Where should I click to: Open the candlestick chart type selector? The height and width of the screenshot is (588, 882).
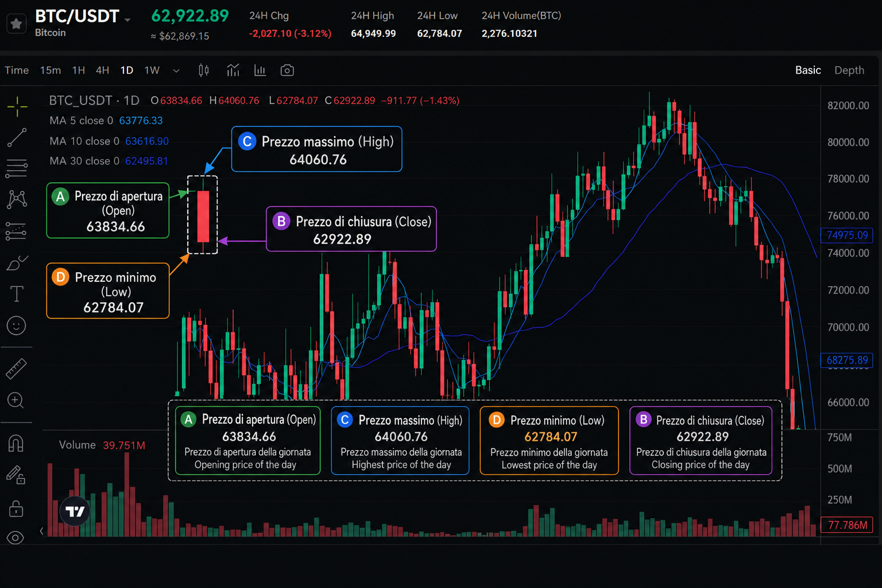coord(204,70)
